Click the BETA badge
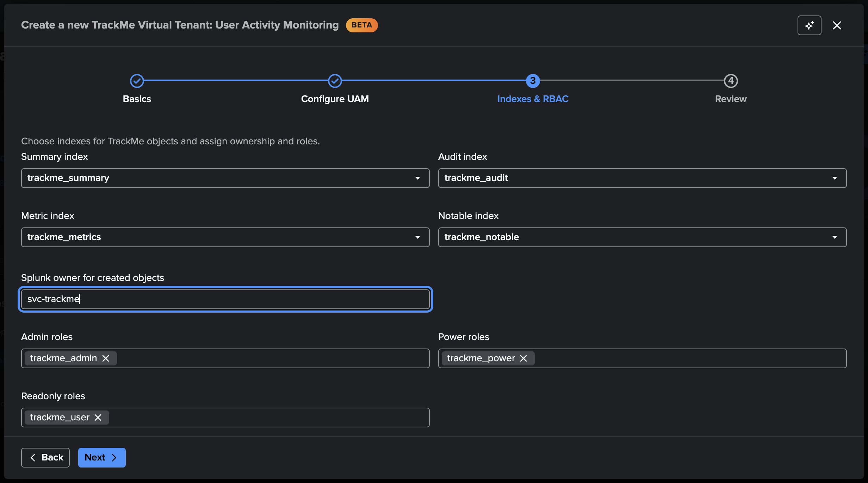 tap(362, 25)
